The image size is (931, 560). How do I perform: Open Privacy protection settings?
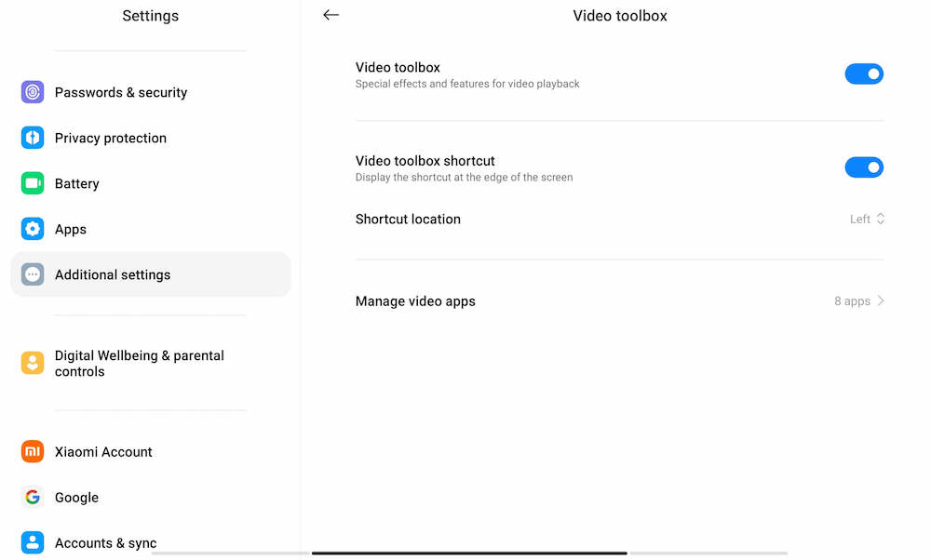tap(151, 138)
